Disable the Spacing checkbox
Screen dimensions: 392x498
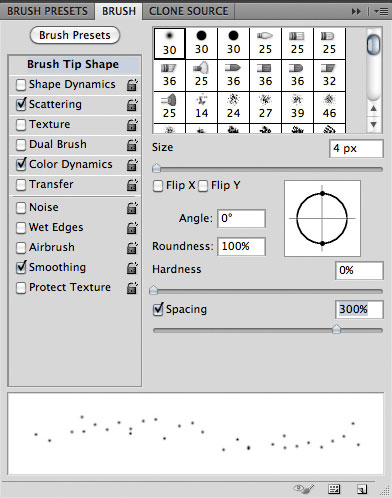click(x=158, y=309)
